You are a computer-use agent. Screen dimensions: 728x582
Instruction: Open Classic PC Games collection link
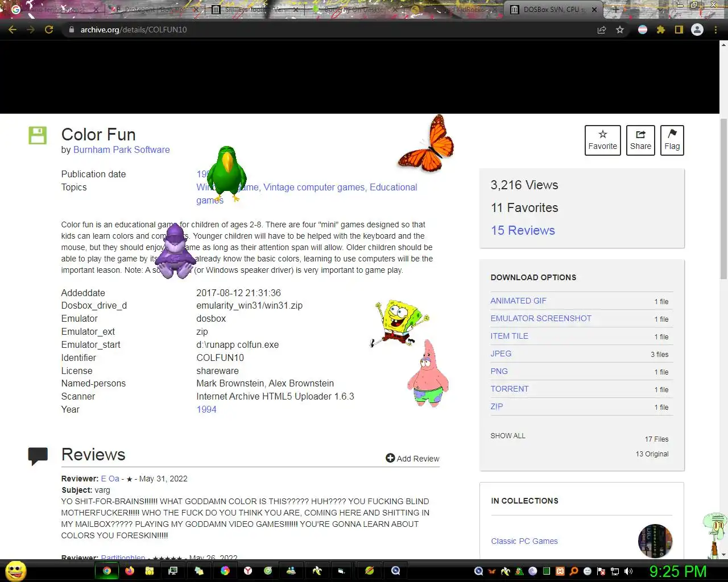(524, 541)
